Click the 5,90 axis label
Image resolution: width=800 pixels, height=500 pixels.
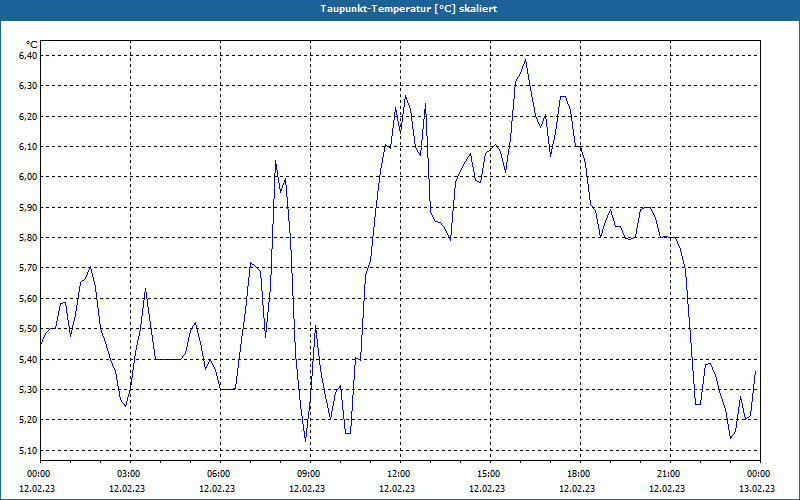(x=28, y=208)
